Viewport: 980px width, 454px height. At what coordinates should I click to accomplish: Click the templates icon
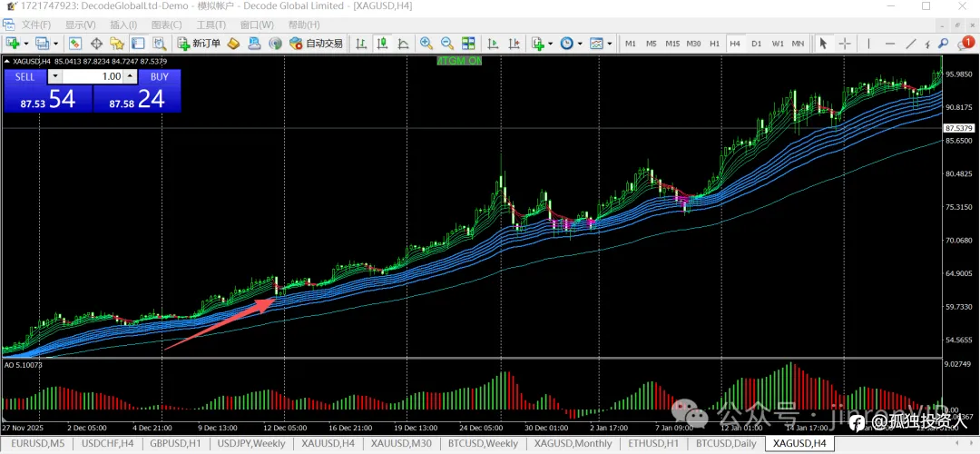596,44
